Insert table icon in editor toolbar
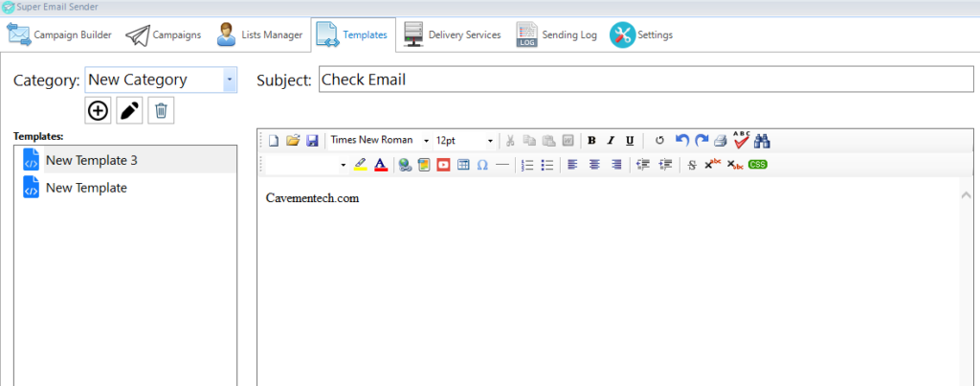The image size is (980, 386). (462, 165)
